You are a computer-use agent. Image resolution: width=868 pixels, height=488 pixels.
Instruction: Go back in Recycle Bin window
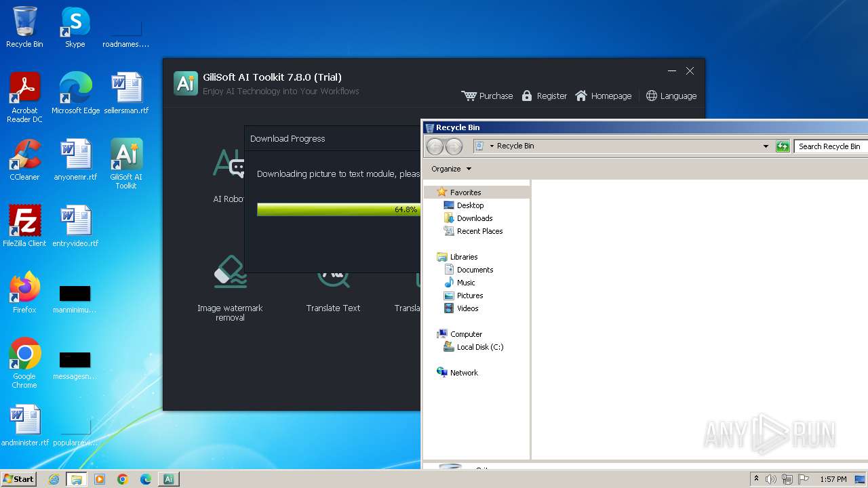coord(435,146)
